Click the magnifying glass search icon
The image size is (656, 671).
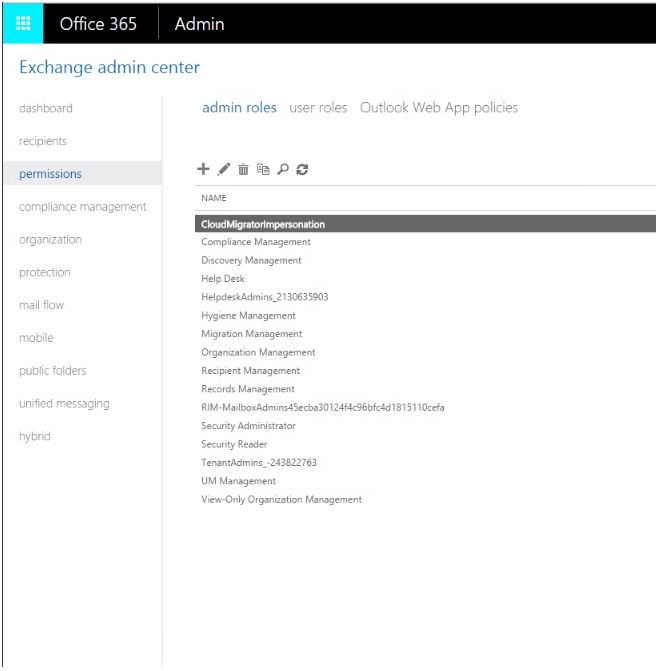(283, 169)
